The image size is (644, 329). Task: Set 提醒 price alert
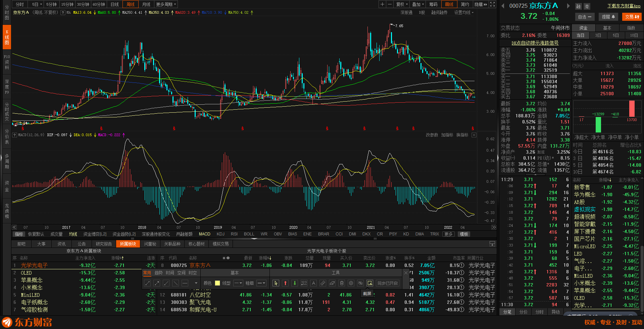tap(608, 17)
